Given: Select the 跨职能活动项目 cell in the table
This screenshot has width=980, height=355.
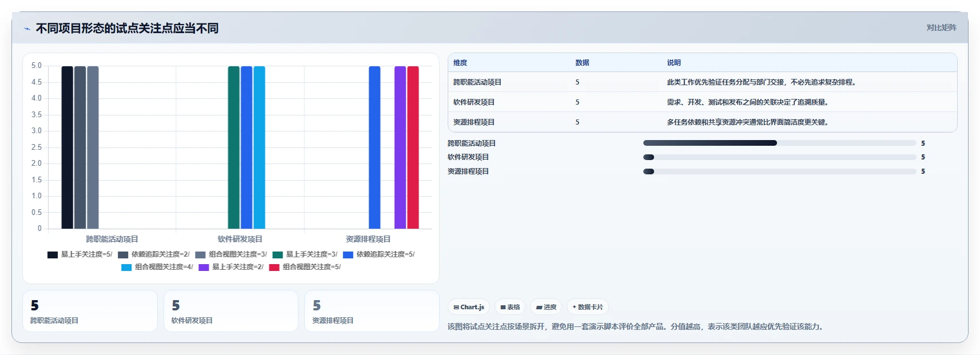Looking at the screenshot, I should point(477,82).
